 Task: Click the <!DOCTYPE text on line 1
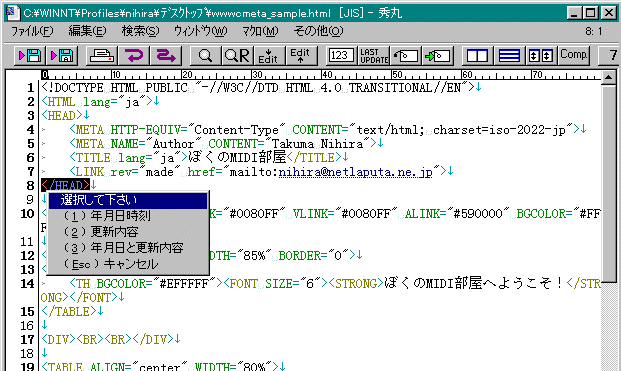point(72,88)
